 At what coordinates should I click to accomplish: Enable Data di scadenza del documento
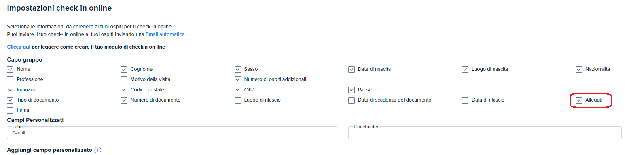coord(352,100)
